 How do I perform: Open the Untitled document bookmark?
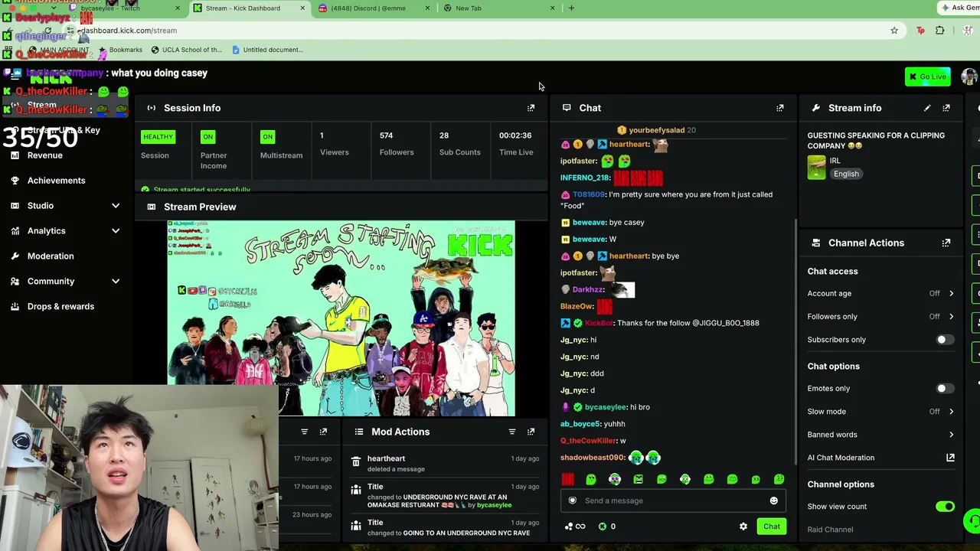(267, 50)
